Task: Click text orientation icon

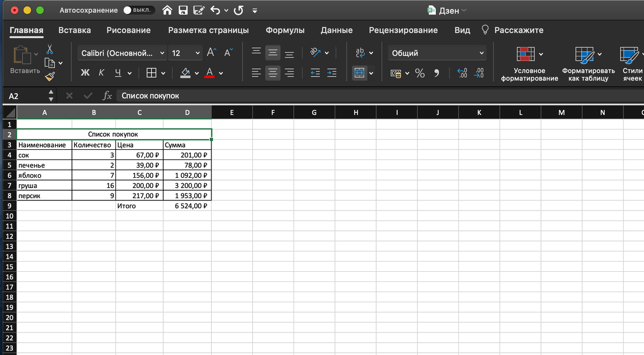Action: pyautogui.click(x=315, y=52)
